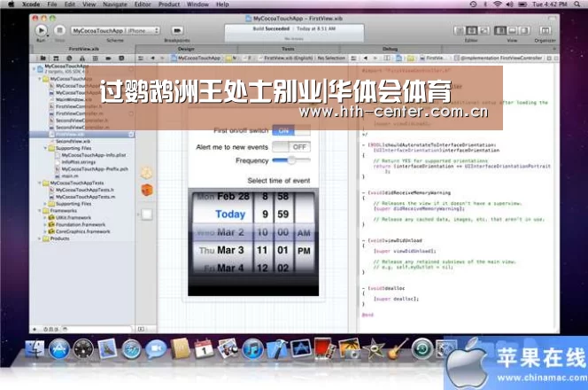Toggle the Debug area visibility
The height and width of the screenshot is (390, 588).
pos(512,30)
